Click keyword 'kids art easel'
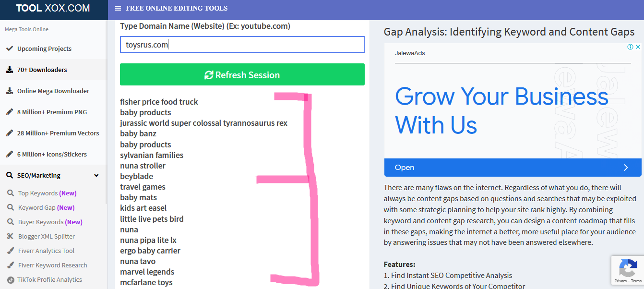 tap(143, 208)
